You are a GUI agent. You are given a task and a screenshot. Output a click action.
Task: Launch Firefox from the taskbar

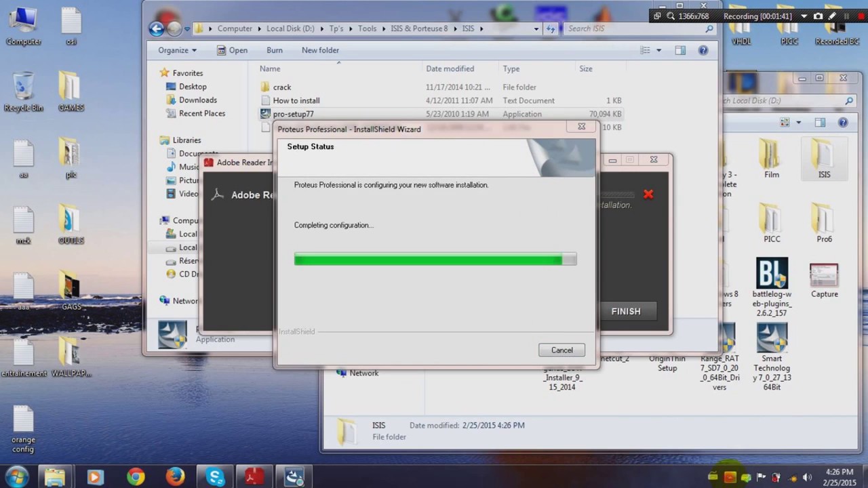point(175,476)
